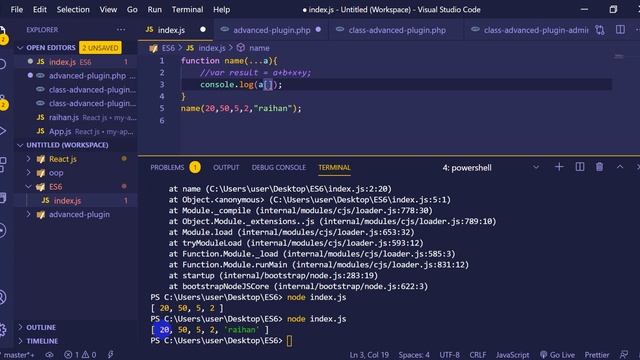This screenshot has height=360, width=640.
Task: Switch to the Output panel tab
Action: tap(226, 168)
